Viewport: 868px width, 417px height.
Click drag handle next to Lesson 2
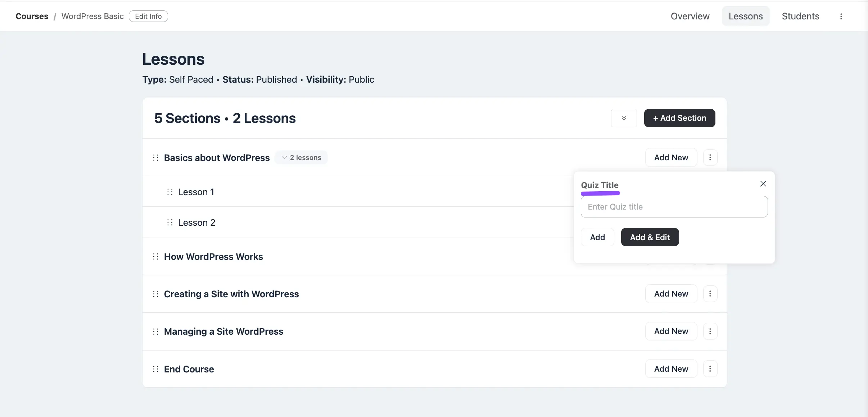click(169, 222)
